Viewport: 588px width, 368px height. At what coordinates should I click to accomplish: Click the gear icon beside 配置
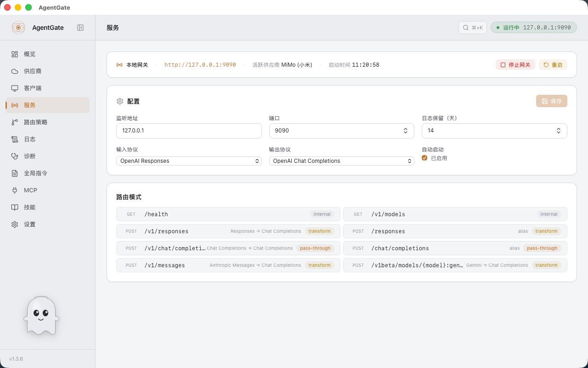120,101
